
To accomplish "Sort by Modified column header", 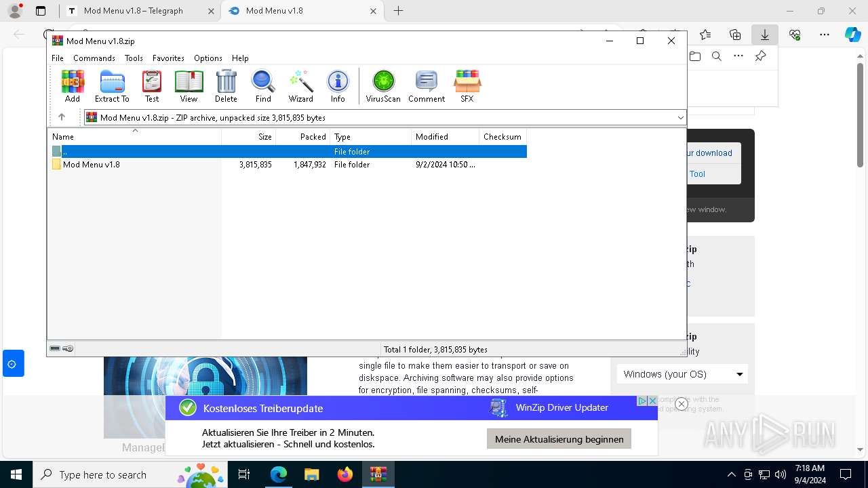I will (x=446, y=137).
